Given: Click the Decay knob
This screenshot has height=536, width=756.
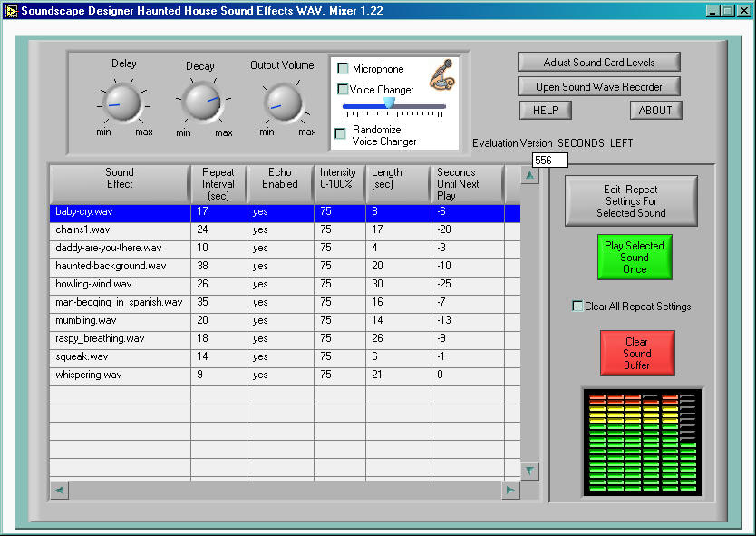Looking at the screenshot, I should (x=200, y=102).
